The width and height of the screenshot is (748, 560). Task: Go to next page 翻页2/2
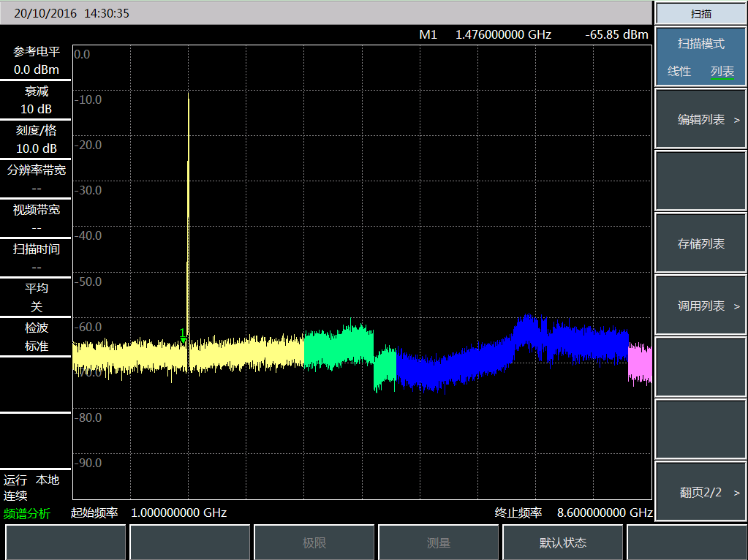pyautogui.click(x=700, y=492)
